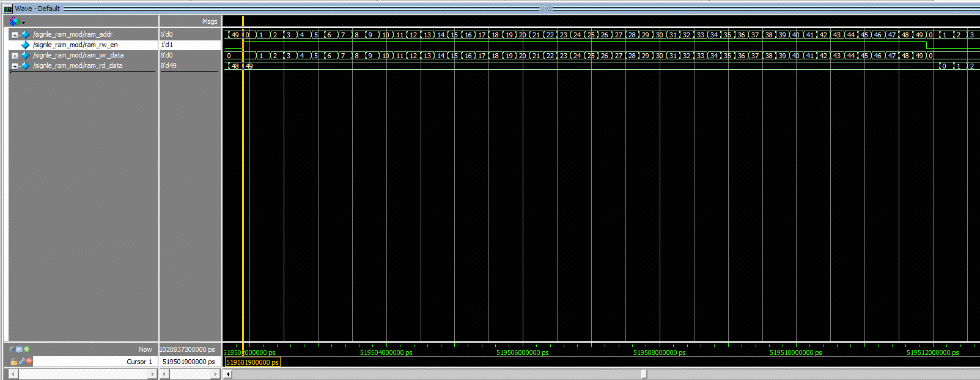
Task: Click left arrow of waveform horizontal scrollbar
Action: coord(228,374)
